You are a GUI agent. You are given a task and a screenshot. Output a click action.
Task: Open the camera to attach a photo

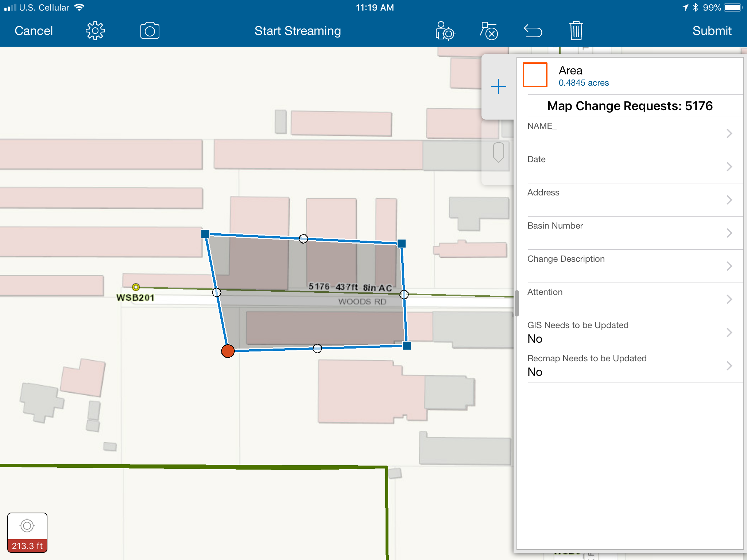point(150,31)
